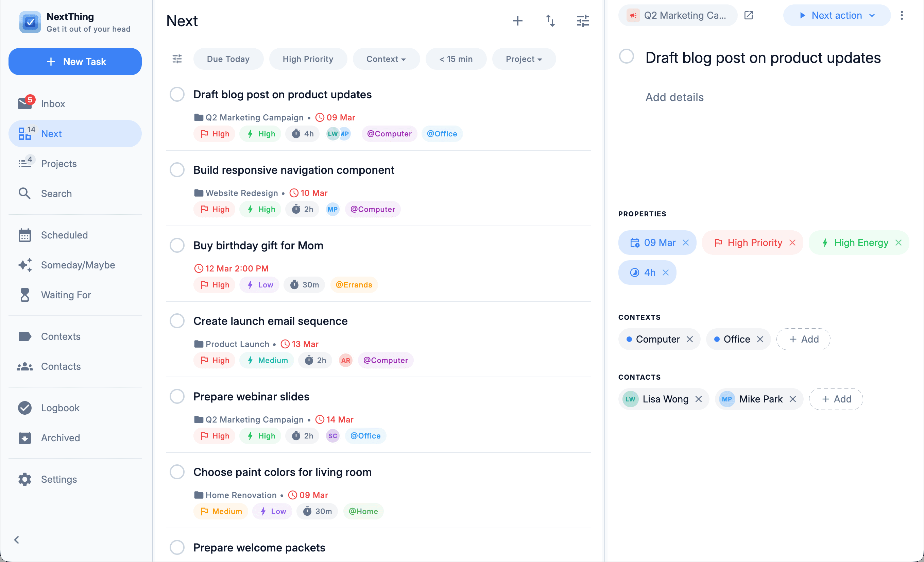Open Search from the sidebar

point(56,193)
